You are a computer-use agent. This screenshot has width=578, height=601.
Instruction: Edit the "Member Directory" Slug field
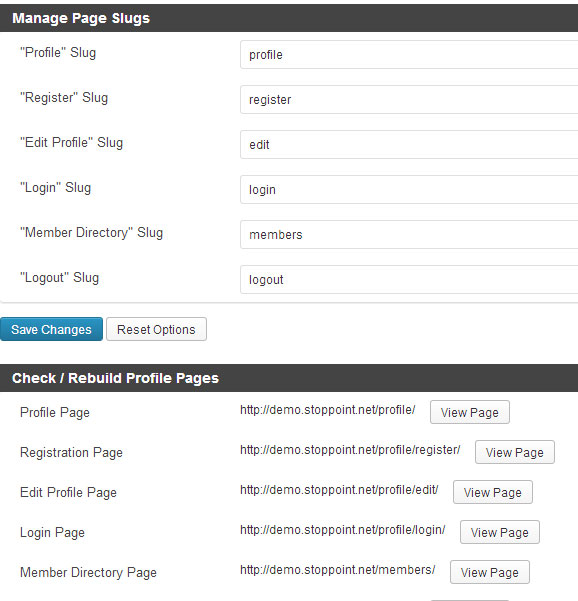pyautogui.click(x=409, y=235)
